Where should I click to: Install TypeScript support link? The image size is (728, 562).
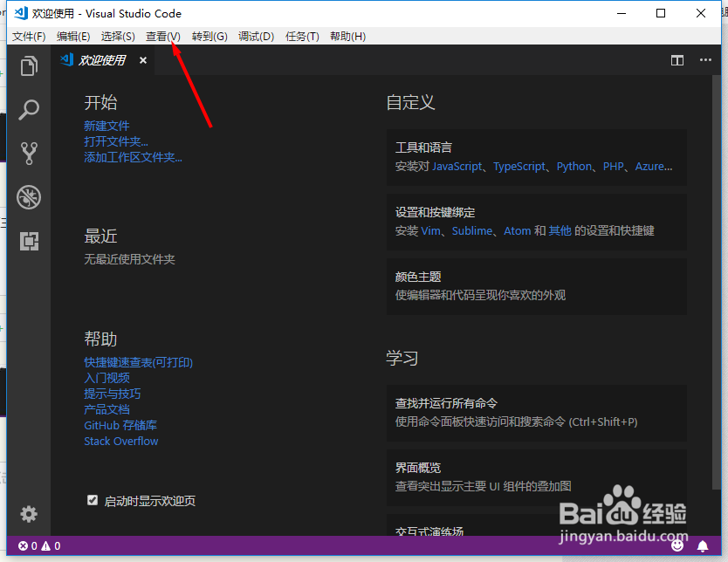[x=519, y=166]
